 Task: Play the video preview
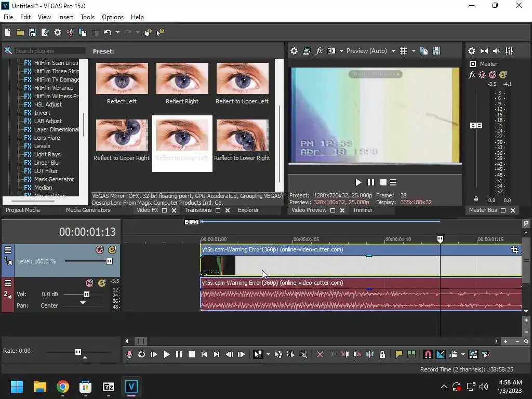click(x=358, y=182)
